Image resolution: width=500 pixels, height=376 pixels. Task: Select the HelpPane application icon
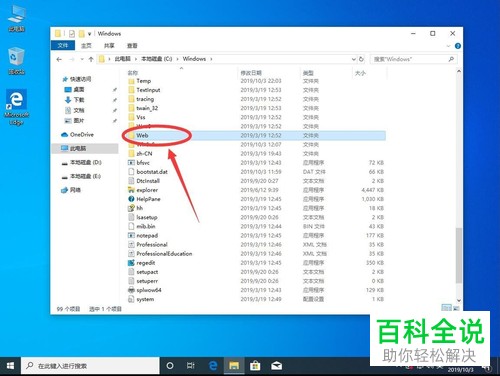131,199
